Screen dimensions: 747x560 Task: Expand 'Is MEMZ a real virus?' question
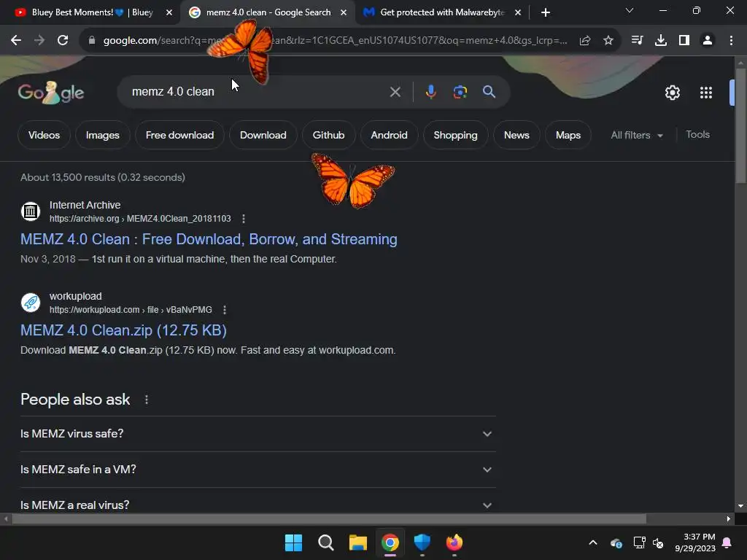coord(258,505)
